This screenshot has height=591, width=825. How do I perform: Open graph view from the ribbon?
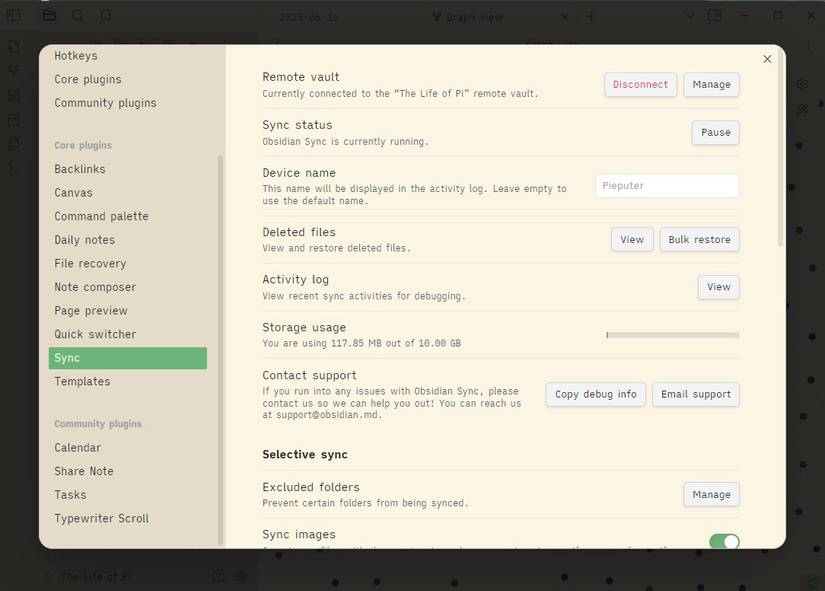pyautogui.click(x=14, y=71)
